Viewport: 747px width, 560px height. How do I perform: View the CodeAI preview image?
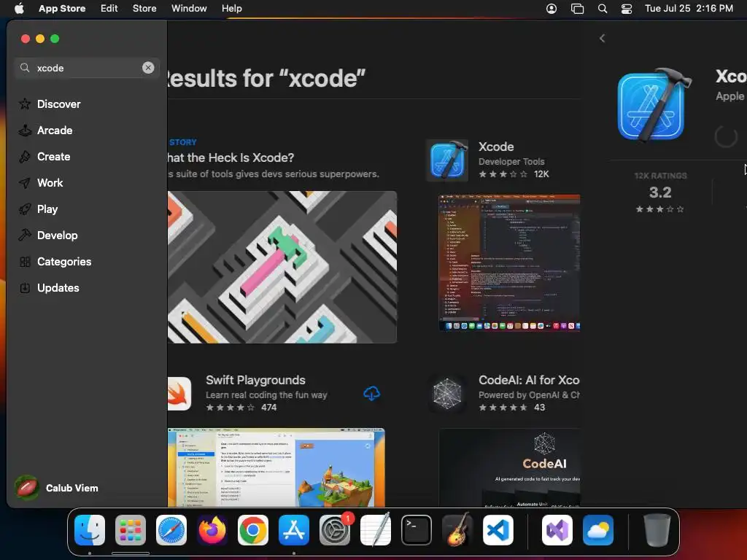[x=509, y=467]
